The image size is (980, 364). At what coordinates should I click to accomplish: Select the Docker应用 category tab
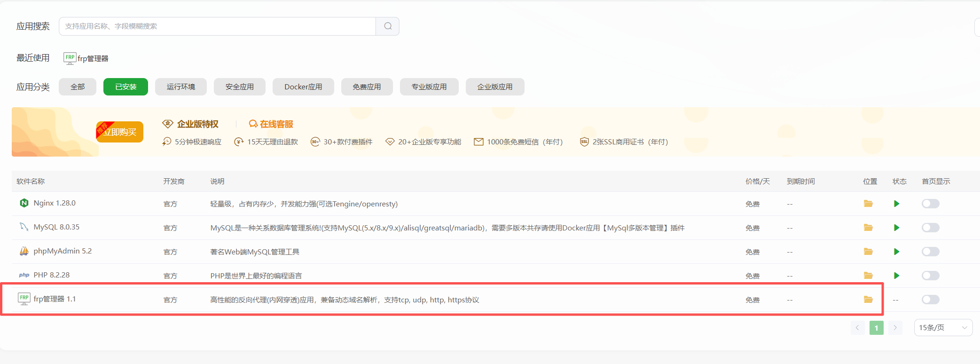(x=303, y=87)
